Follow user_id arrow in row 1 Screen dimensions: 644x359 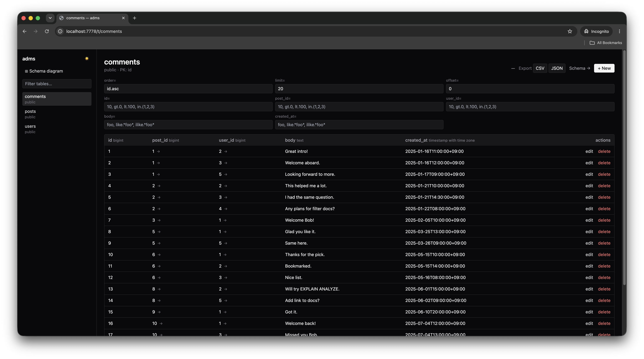tap(226, 151)
